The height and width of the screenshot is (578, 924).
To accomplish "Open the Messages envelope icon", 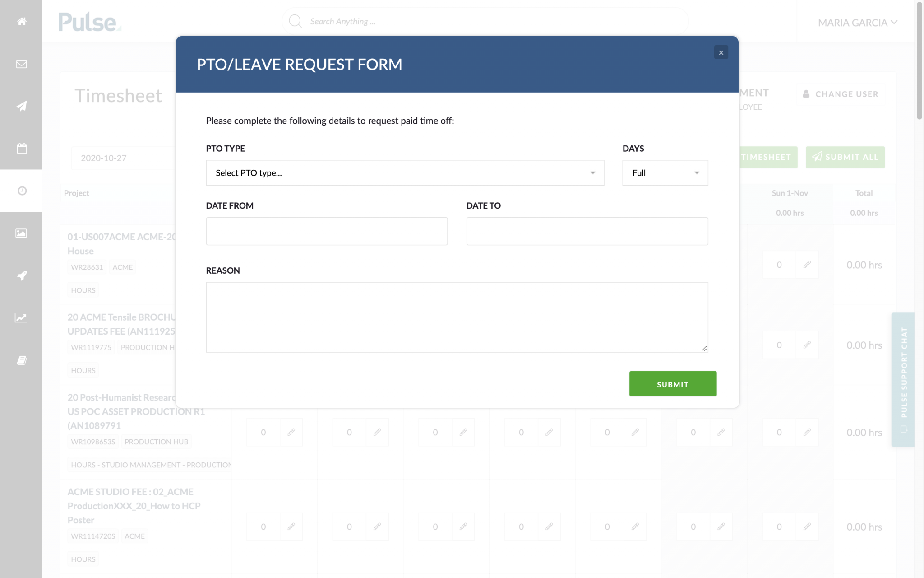I will pyautogui.click(x=21, y=64).
